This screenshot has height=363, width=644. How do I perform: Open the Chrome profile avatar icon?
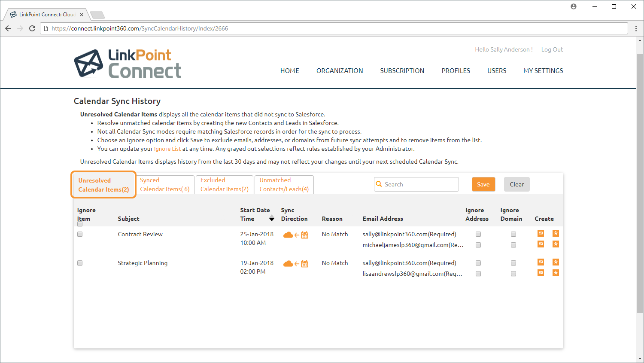[574, 6]
